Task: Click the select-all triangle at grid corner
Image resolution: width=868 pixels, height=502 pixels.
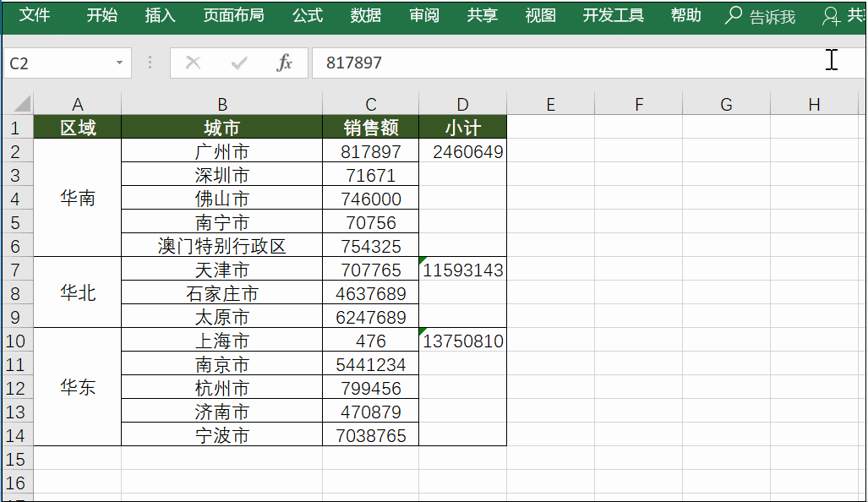Action: tap(22, 103)
